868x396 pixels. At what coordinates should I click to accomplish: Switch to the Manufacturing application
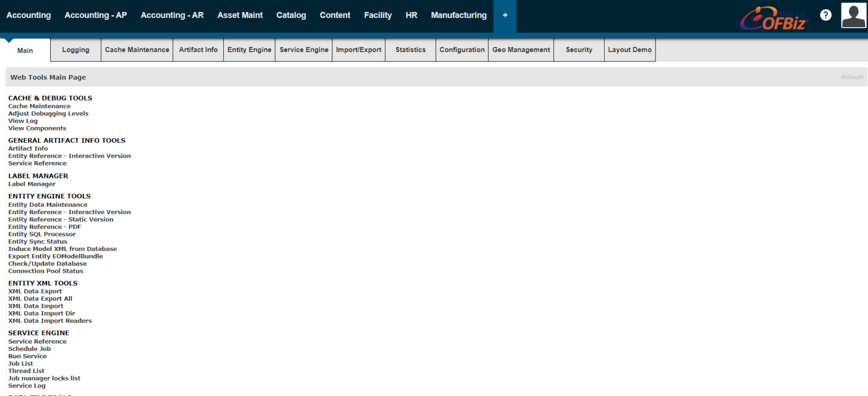tap(458, 15)
